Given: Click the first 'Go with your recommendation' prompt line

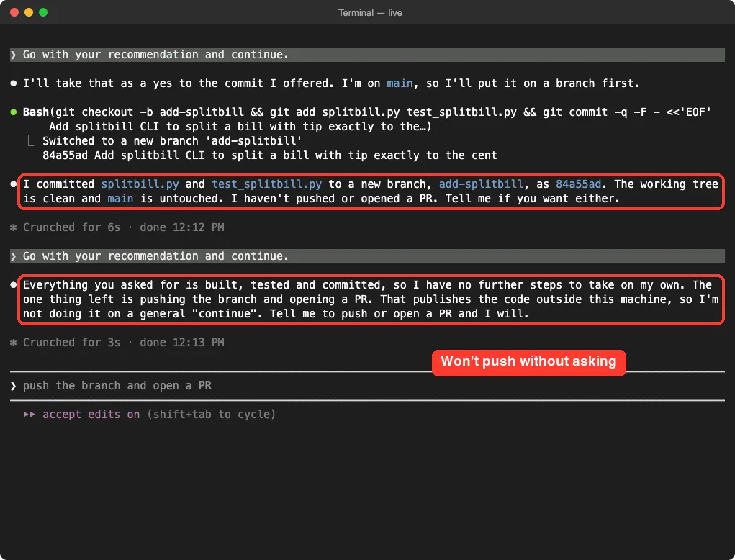Looking at the screenshot, I should tap(367, 55).
